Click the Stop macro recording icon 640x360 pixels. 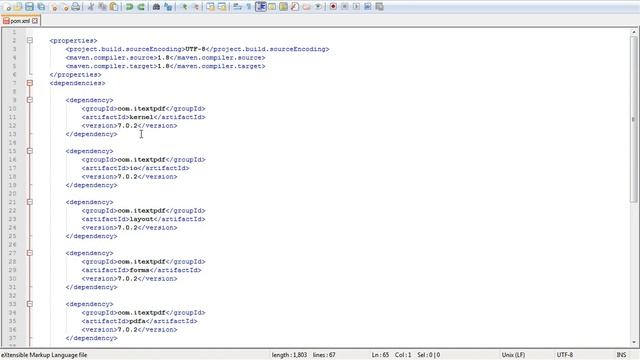[x=344, y=7]
